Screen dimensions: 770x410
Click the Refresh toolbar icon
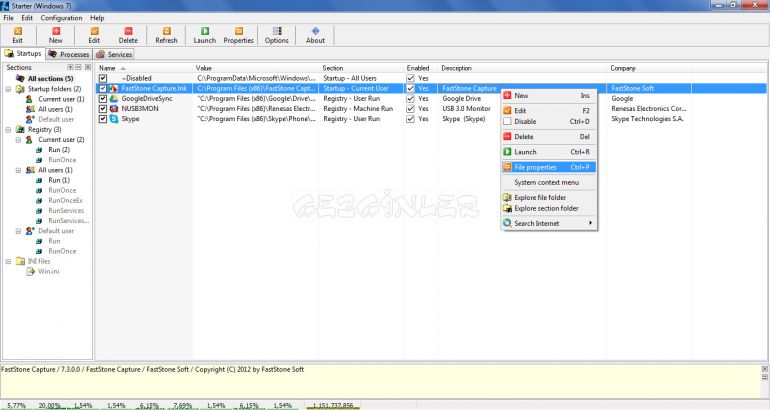click(166, 31)
